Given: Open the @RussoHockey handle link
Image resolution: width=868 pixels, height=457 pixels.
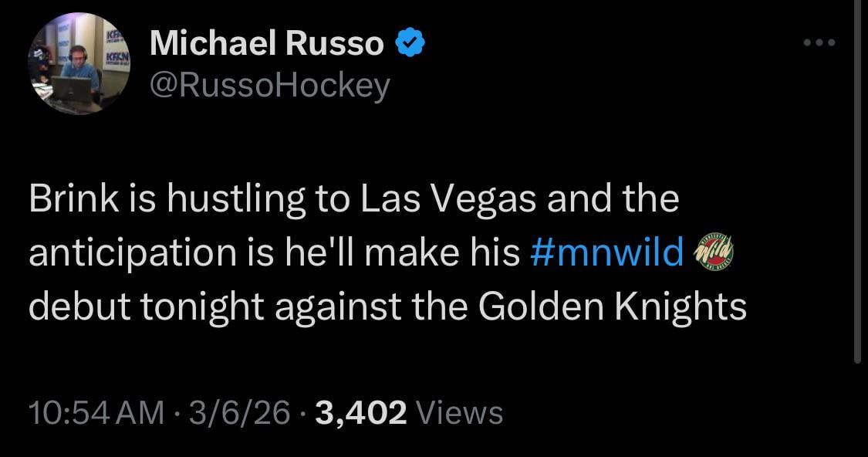Looking at the screenshot, I should click(270, 86).
